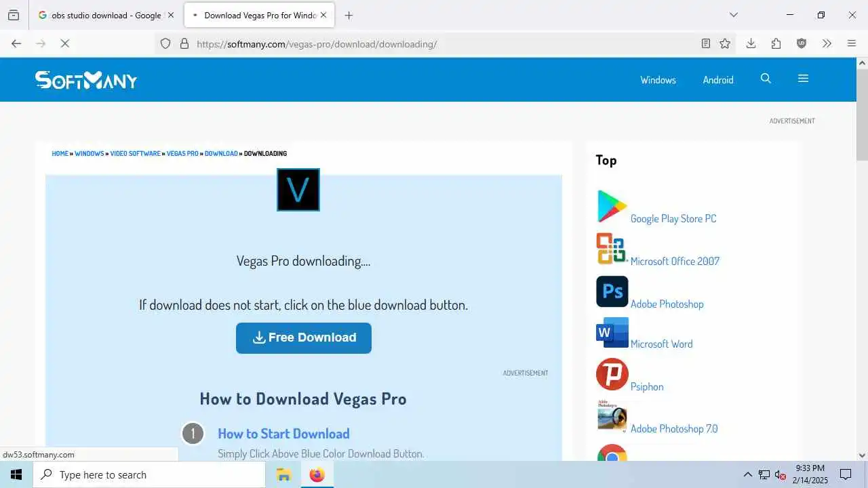Click the Vegas Pro V logo image
The image size is (868, 488).
pos(298,190)
